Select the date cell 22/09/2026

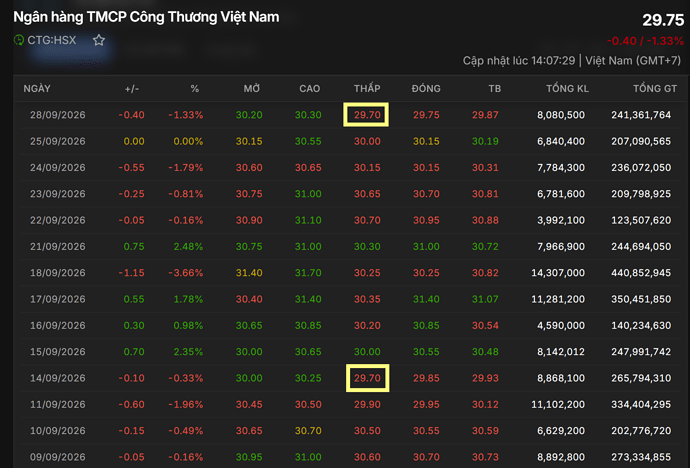pos(58,220)
